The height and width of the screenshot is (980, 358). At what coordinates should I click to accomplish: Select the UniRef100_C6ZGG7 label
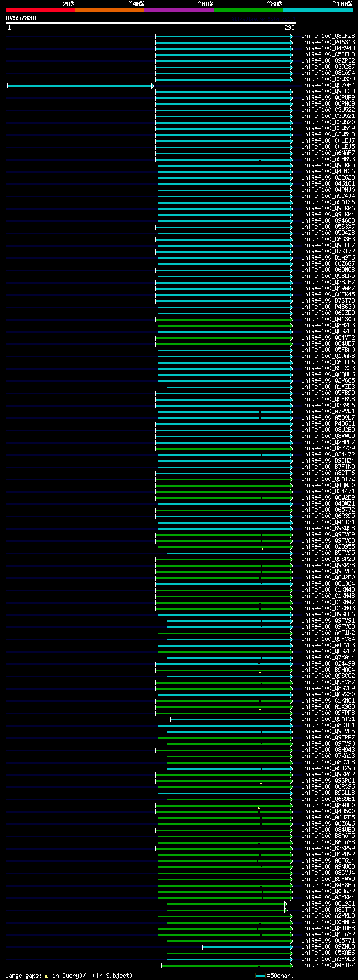coord(328,264)
